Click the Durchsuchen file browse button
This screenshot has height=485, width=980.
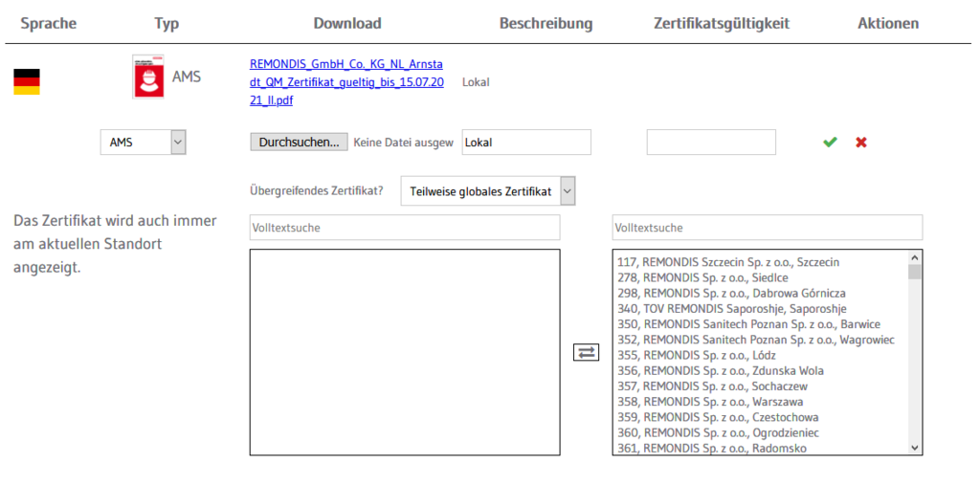(299, 142)
